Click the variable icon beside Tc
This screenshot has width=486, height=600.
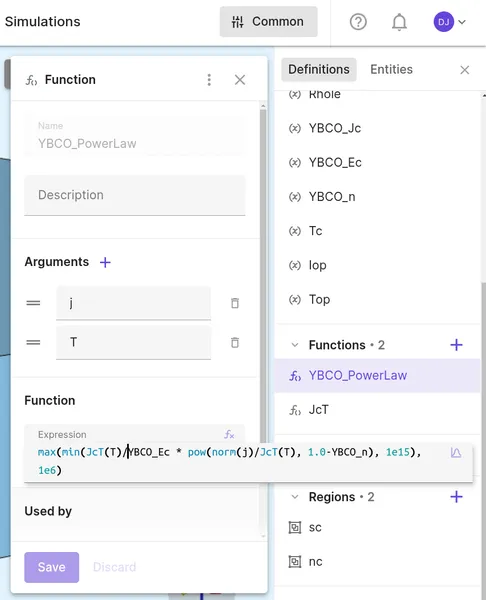(295, 231)
